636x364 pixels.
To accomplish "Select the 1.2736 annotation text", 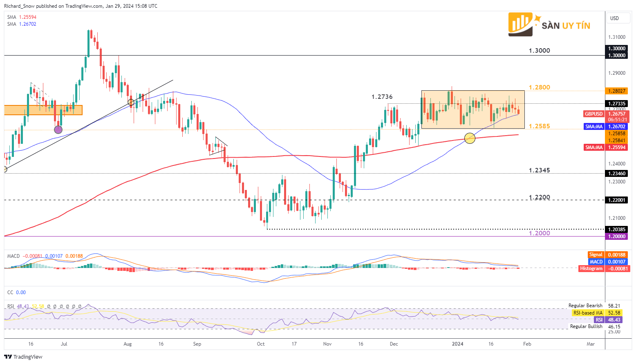I will (x=382, y=97).
